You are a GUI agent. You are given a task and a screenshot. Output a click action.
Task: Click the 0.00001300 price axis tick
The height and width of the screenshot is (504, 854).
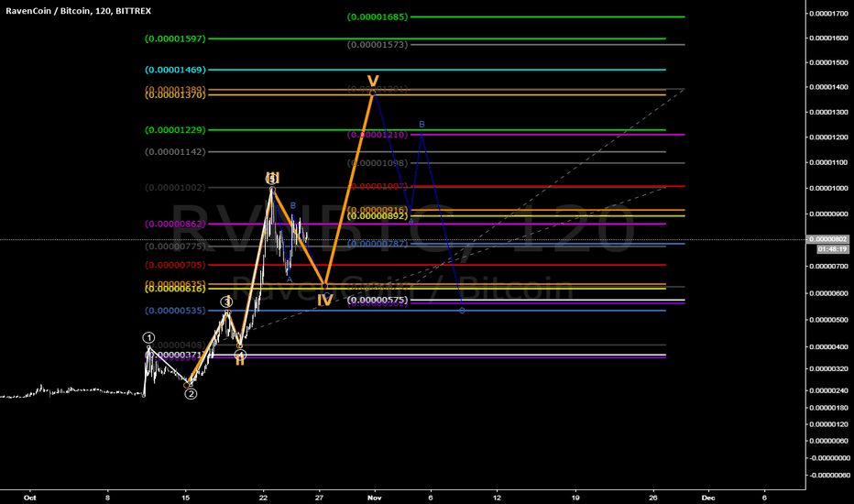[x=828, y=112]
